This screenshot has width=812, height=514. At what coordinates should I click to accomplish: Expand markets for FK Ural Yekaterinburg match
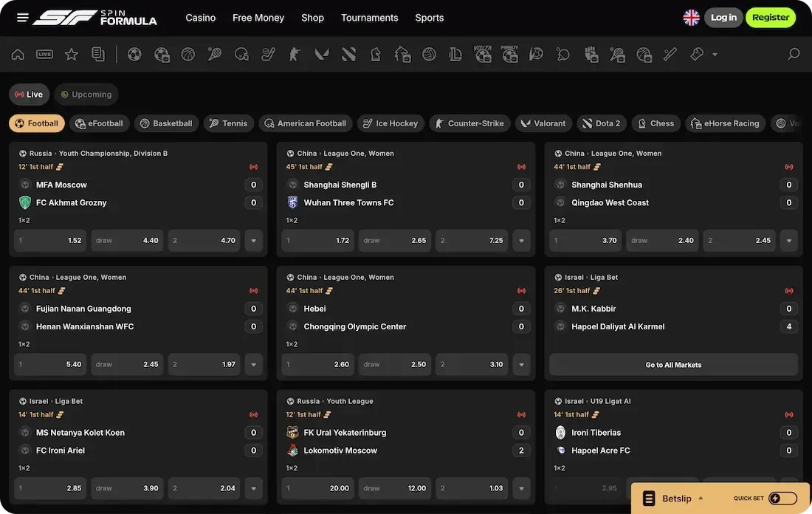(x=521, y=488)
